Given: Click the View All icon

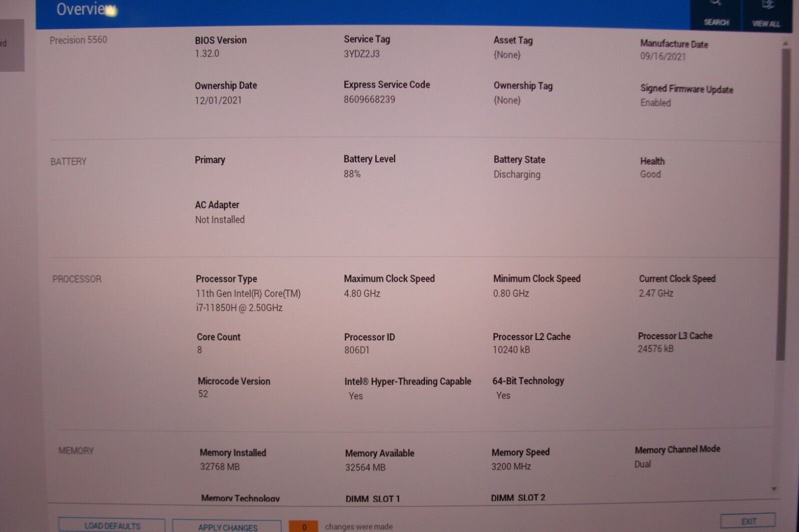Looking at the screenshot, I should pyautogui.click(x=767, y=14).
